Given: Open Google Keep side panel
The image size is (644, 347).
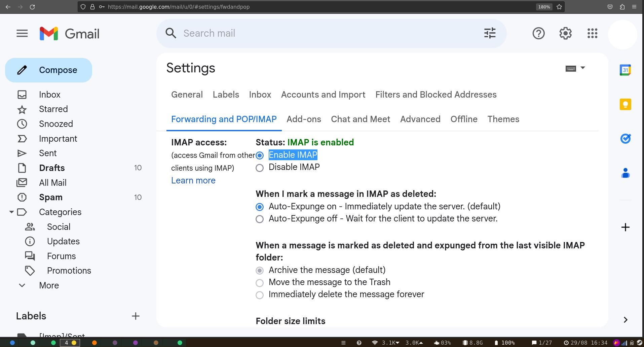Looking at the screenshot, I should tap(625, 104).
